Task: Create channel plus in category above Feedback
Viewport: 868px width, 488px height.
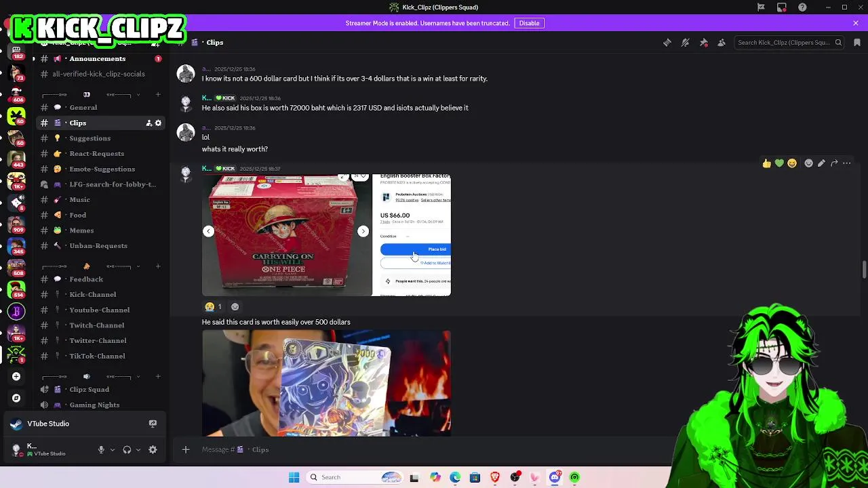Action: pyautogui.click(x=158, y=266)
